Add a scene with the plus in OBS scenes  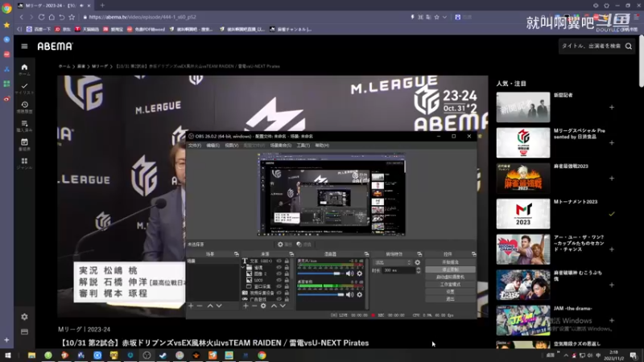tap(191, 306)
